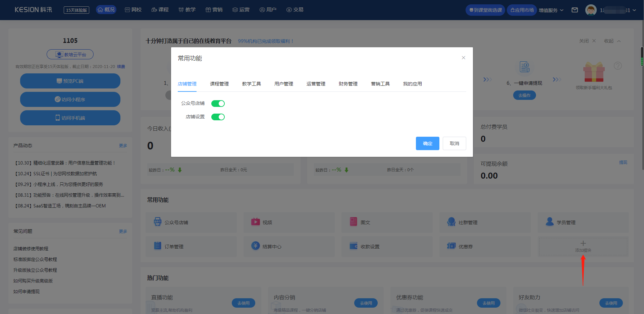The image size is (644, 314).
Task: Click 续费 renewal link
Action: (121, 67)
